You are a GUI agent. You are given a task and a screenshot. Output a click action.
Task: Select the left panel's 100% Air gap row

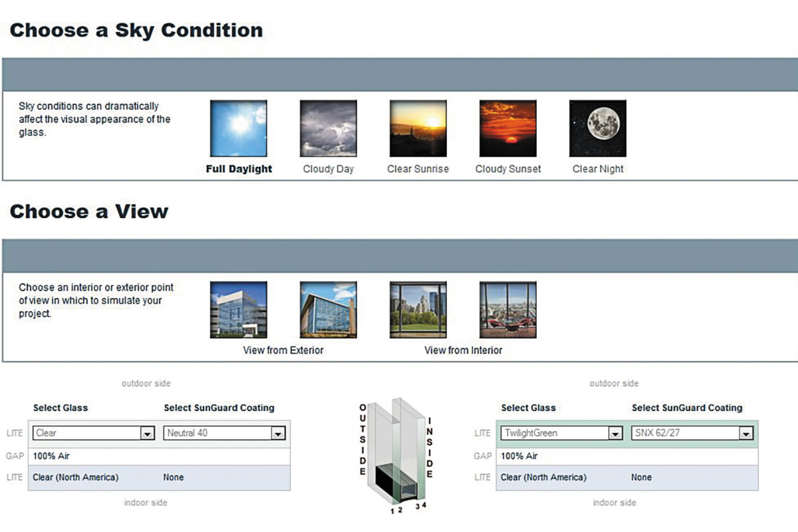coord(159,456)
